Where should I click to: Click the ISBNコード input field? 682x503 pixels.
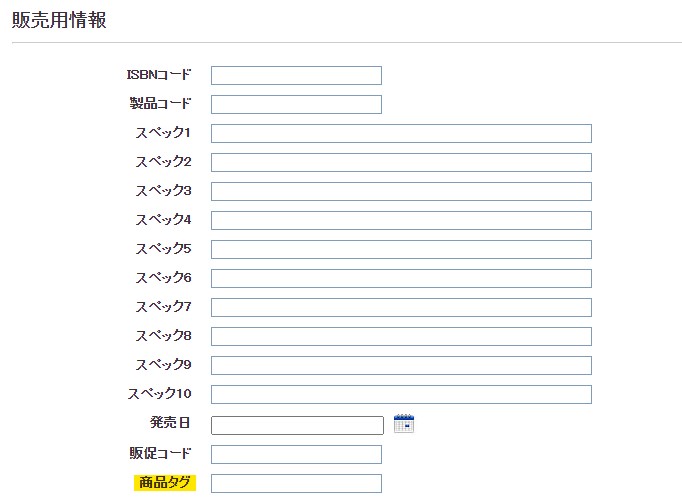tap(296, 76)
